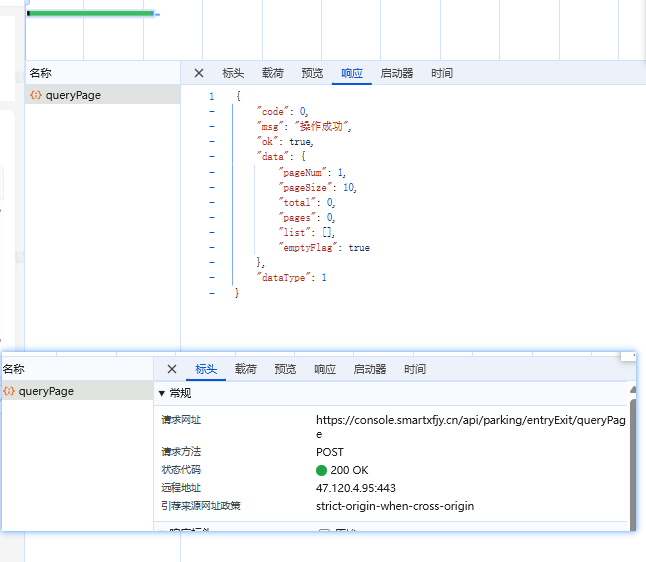Click line number 1 in response gutter
Screen dimensions: 646x562
pos(212,96)
